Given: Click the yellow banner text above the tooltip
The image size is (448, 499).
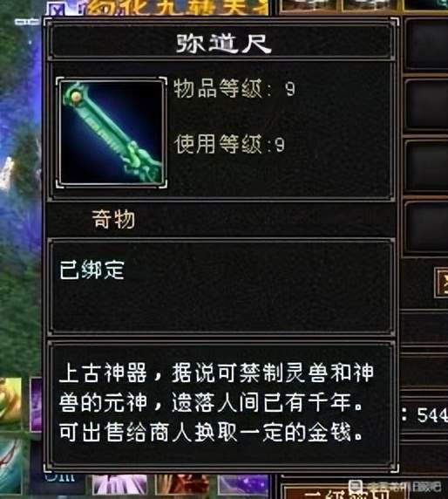Looking at the screenshot, I should (177, 8).
